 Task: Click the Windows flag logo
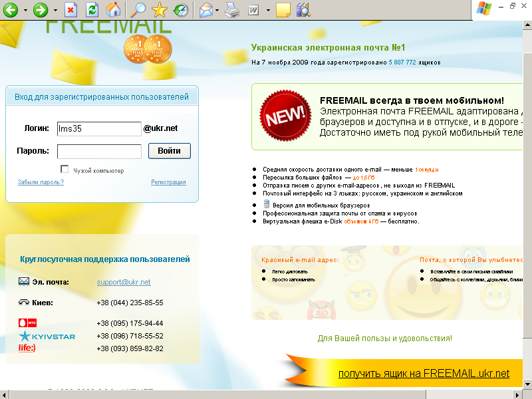coord(484,8)
